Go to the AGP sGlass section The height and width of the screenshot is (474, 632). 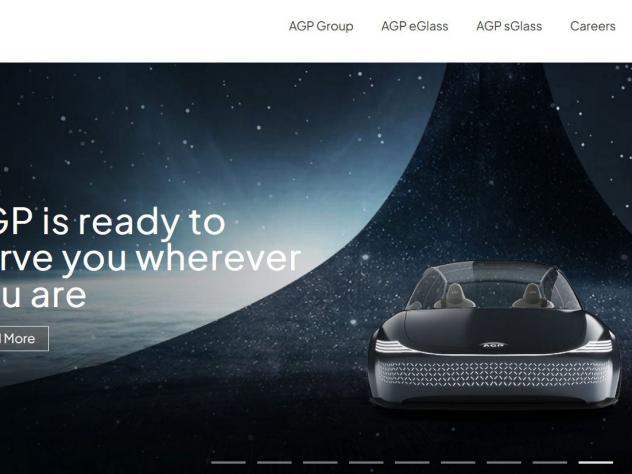(x=509, y=26)
